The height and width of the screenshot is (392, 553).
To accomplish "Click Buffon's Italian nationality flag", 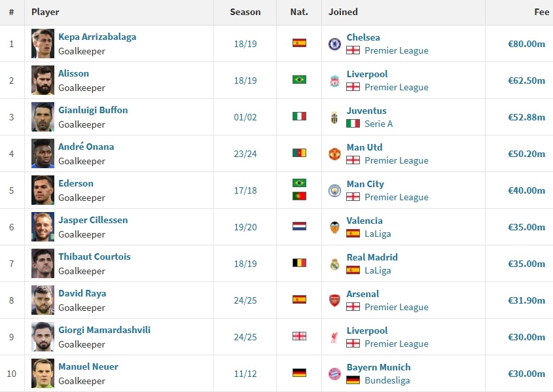I will [x=299, y=116].
